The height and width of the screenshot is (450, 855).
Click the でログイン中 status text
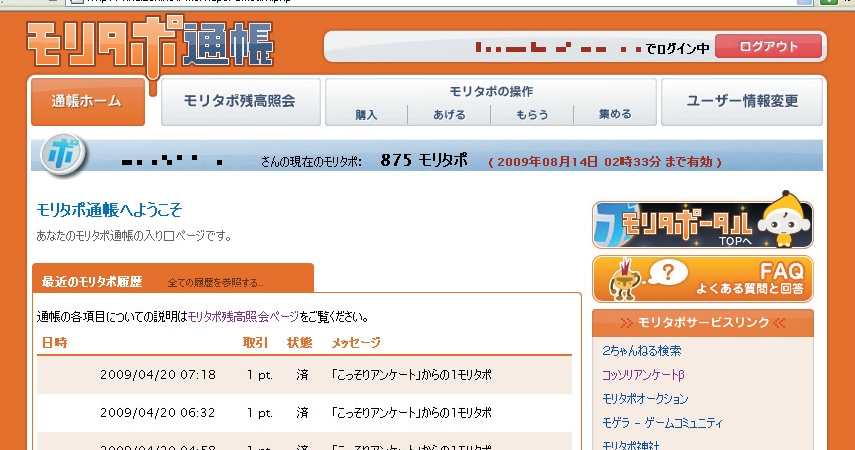coord(677,49)
